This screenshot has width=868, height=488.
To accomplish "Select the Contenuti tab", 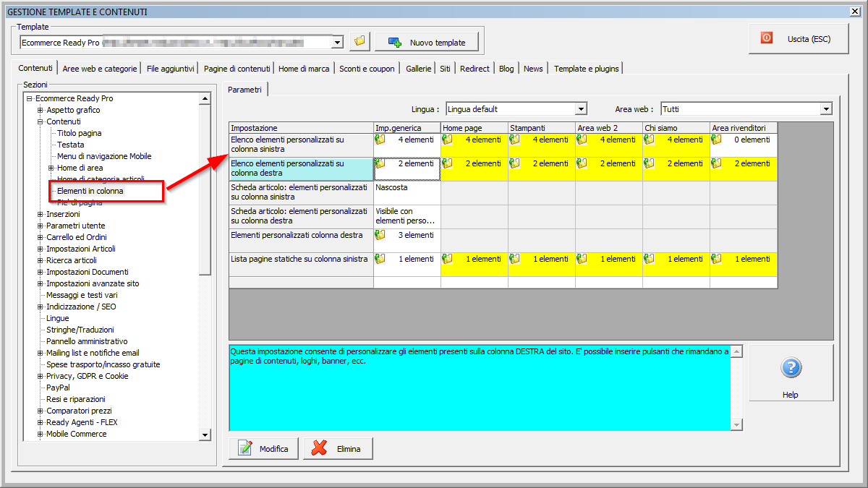I will 35,68.
